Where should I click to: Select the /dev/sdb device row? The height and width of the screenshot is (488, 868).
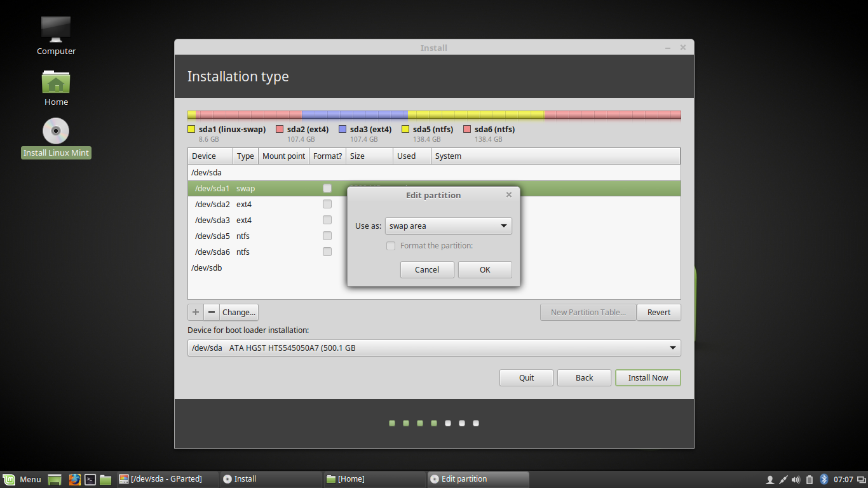click(434, 268)
